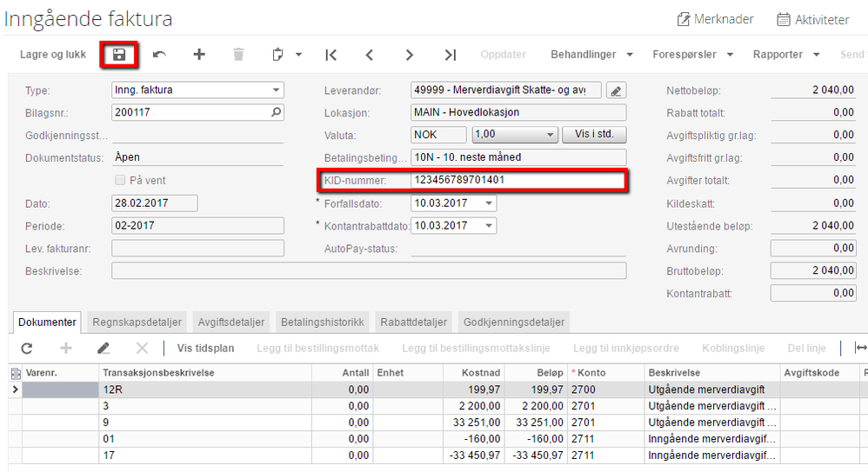
Task: Click fit-to-width columns icon
Action: pos(860,348)
